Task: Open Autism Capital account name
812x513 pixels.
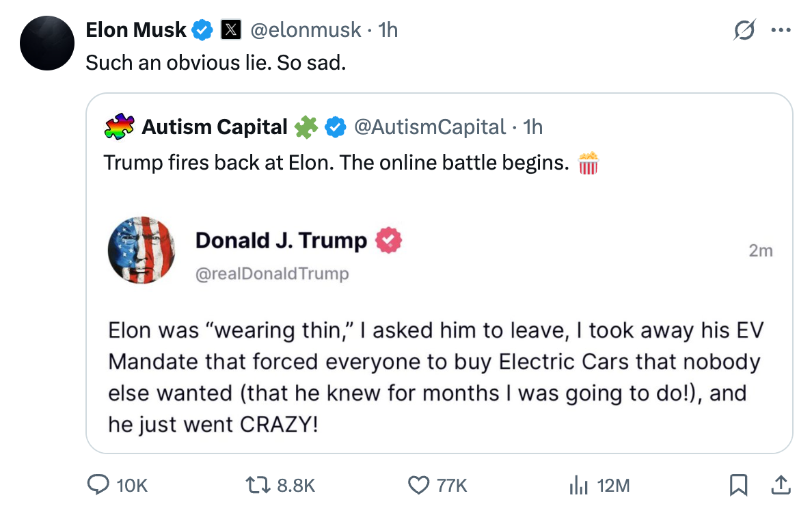Action: pyautogui.click(x=215, y=127)
